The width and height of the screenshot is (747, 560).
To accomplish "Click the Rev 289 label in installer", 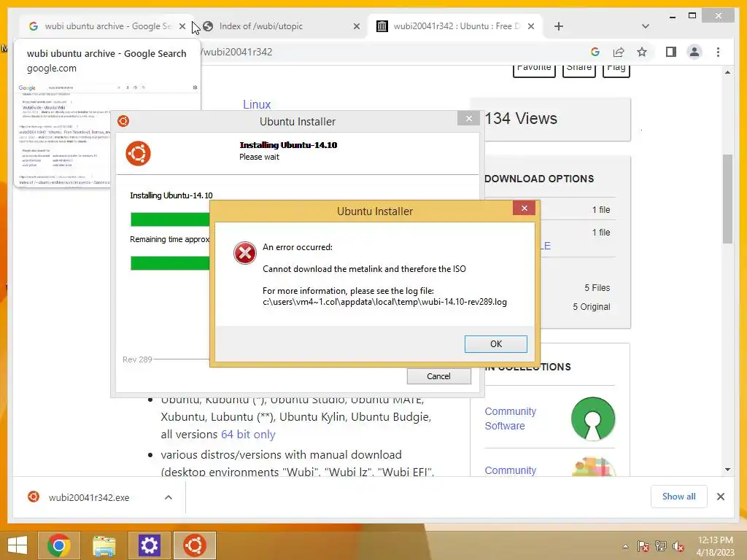I will 137,359.
